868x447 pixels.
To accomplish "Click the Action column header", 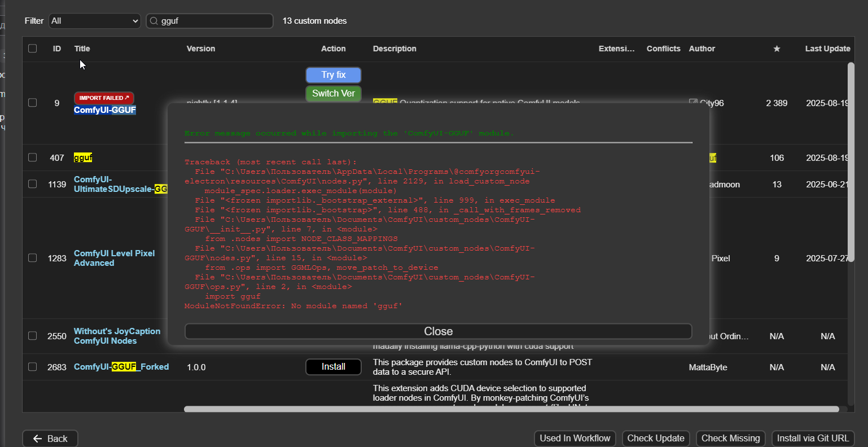I will [334, 49].
